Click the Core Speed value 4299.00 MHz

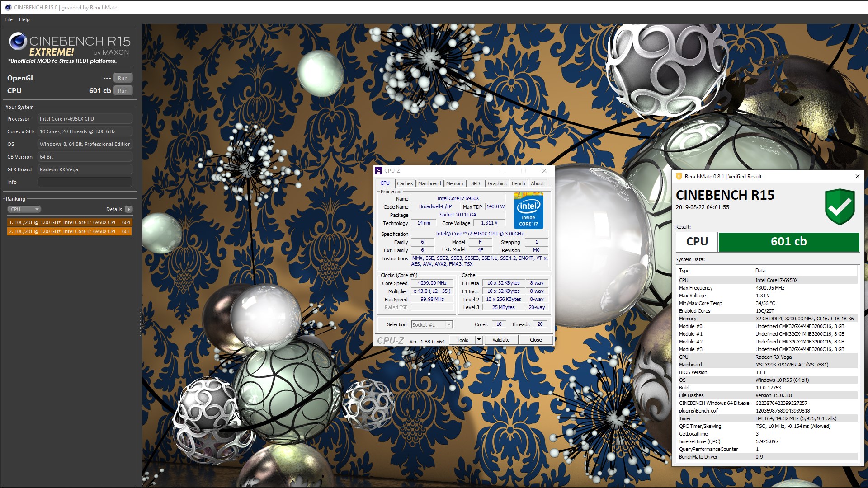click(432, 283)
